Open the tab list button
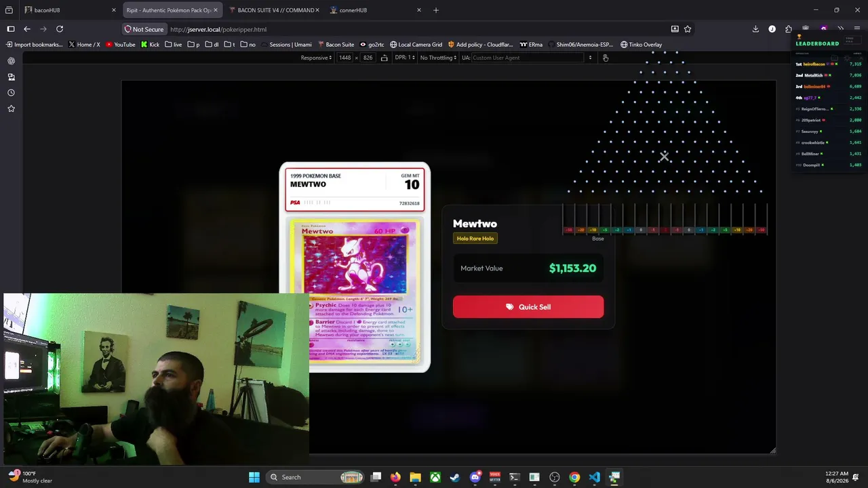 coord(9,10)
